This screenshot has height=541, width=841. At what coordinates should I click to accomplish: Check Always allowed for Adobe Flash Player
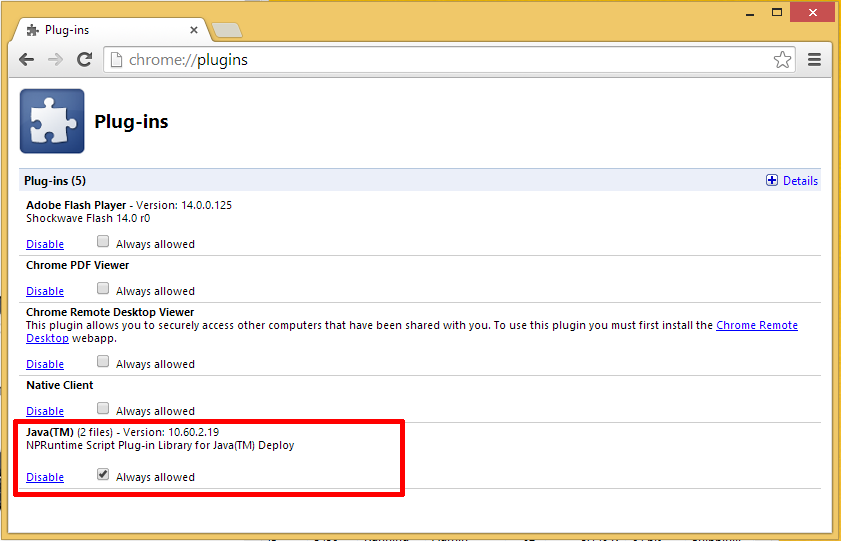tap(103, 241)
